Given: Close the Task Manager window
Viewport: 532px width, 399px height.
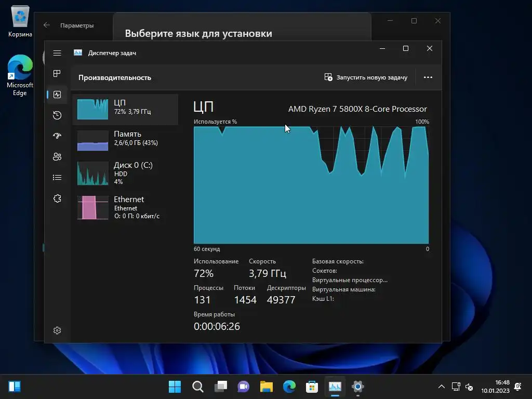Looking at the screenshot, I should 430,48.
